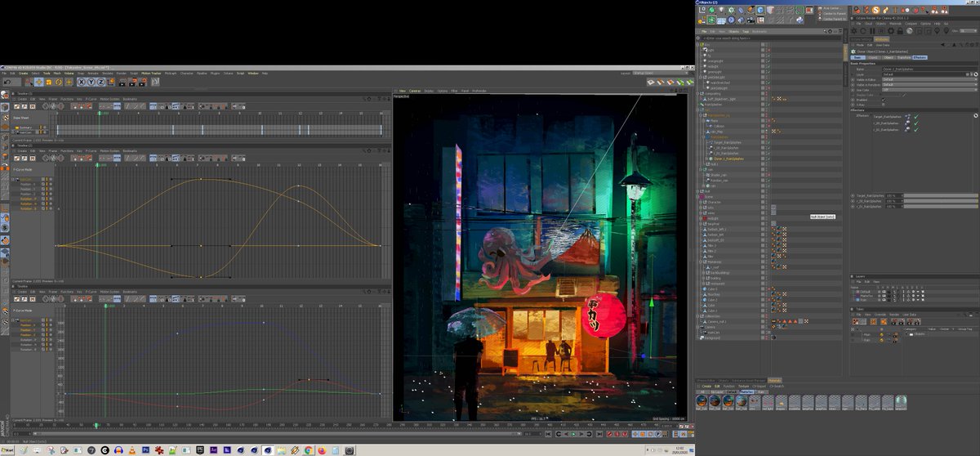Open the Tags menu in Objects manager
Screen dimensions: 980x456
tap(746, 31)
